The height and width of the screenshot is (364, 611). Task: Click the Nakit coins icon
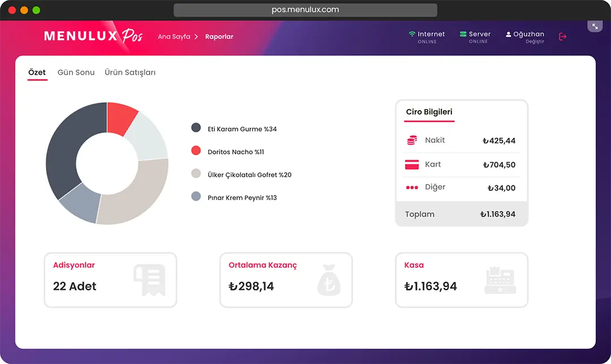coord(412,140)
